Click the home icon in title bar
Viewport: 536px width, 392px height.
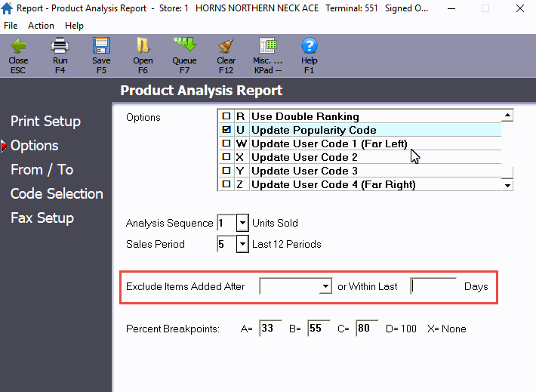tap(7, 8)
